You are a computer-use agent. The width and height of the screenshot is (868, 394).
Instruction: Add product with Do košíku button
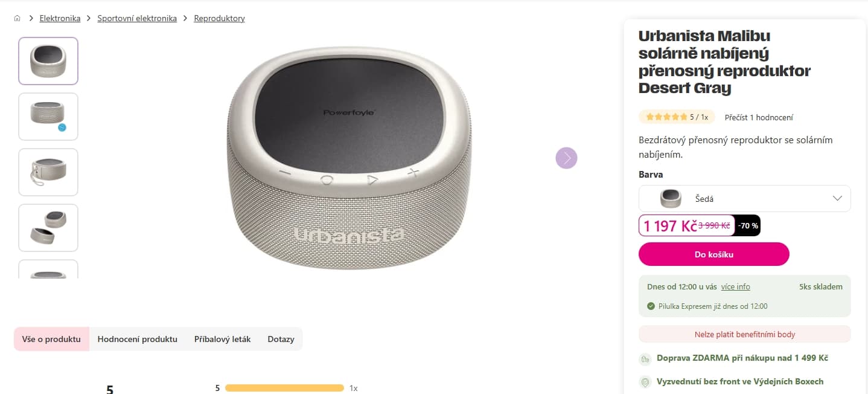point(714,254)
